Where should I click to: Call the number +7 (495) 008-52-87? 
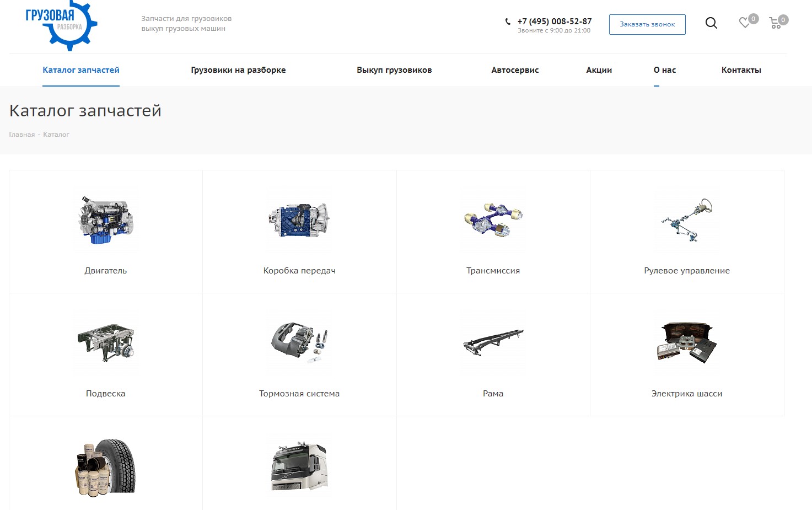click(554, 21)
